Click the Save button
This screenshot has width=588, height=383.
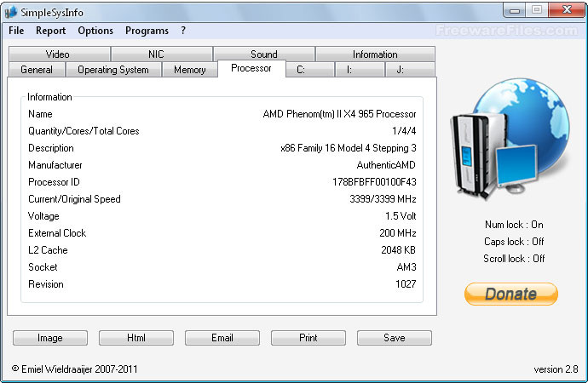[x=395, y=338]
